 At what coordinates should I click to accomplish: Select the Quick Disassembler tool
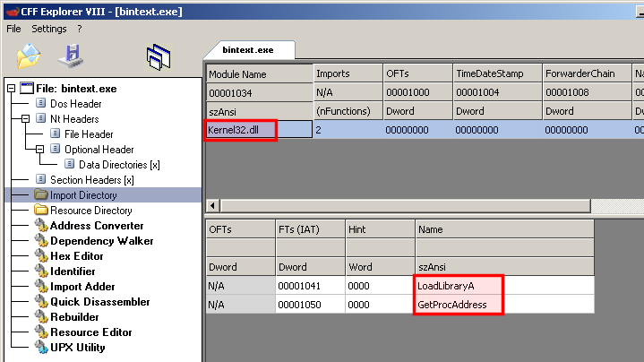click(99, 302)
